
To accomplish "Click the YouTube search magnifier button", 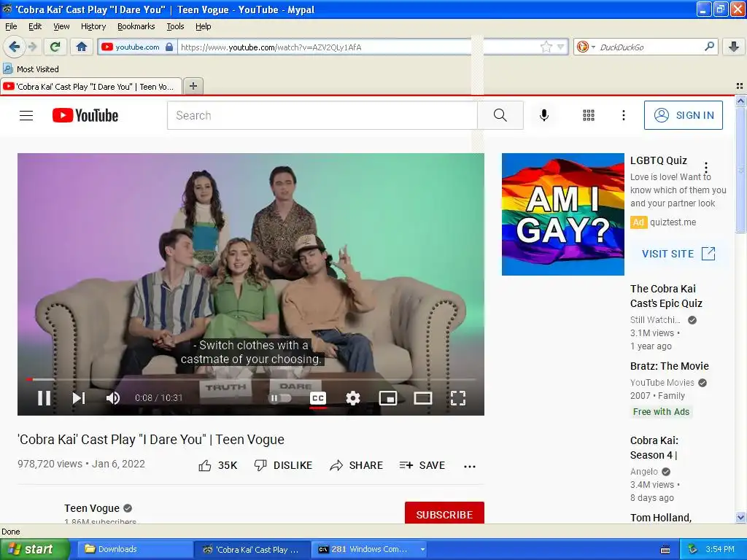I will pos(500,115).
